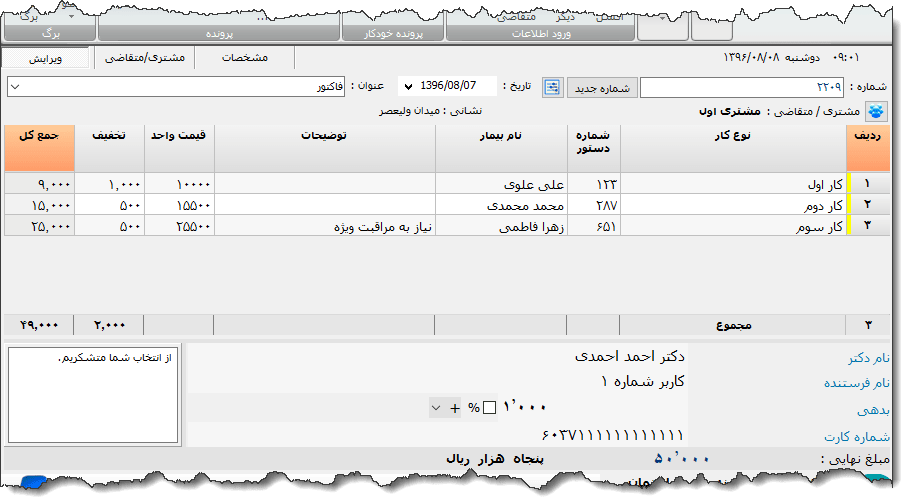
Task: Click the customer name مشتری اول
Action: click(729, 111)
